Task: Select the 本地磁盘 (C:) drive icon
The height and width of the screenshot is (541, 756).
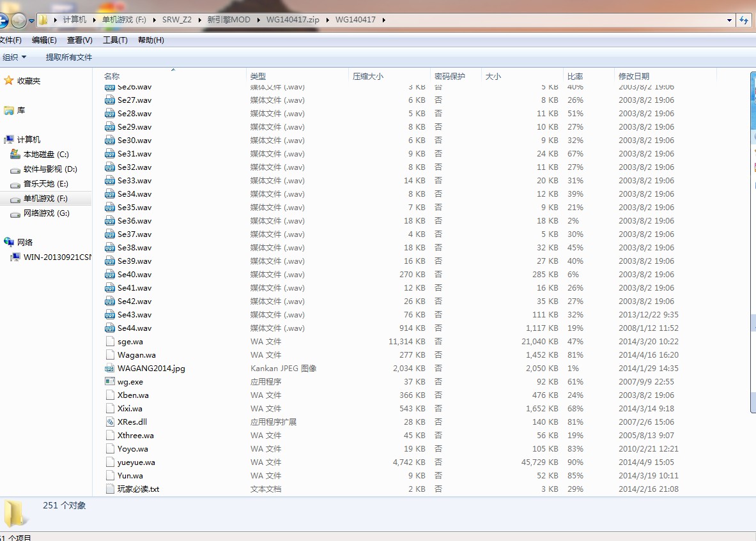Action: pos(15,155)
